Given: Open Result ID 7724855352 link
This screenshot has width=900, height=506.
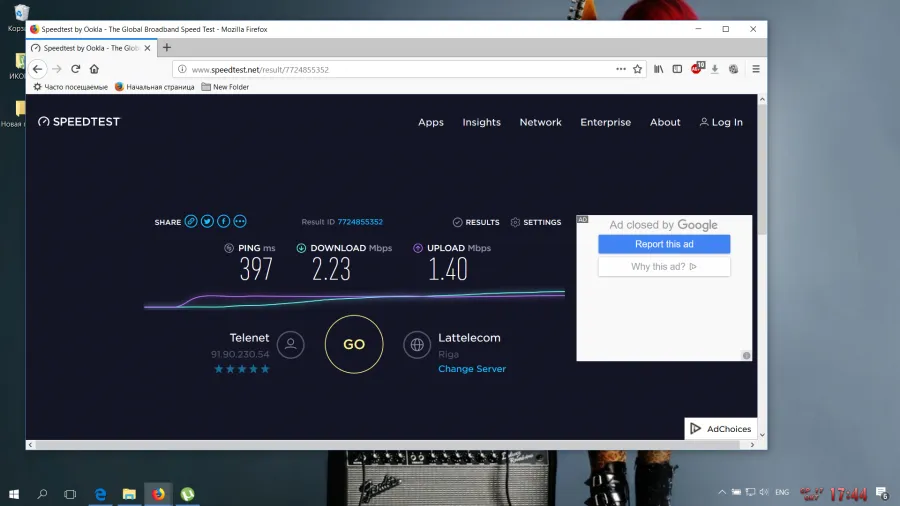Looking at the screenshot, I should point(360,222).
